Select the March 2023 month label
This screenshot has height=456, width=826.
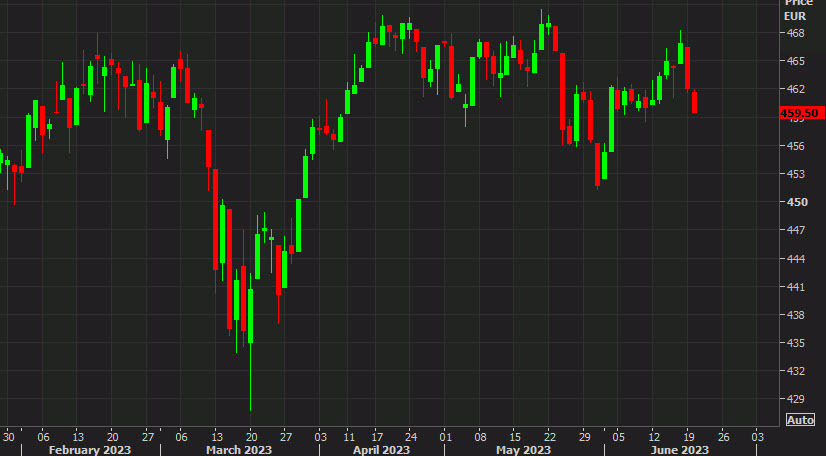pos(239,450)
